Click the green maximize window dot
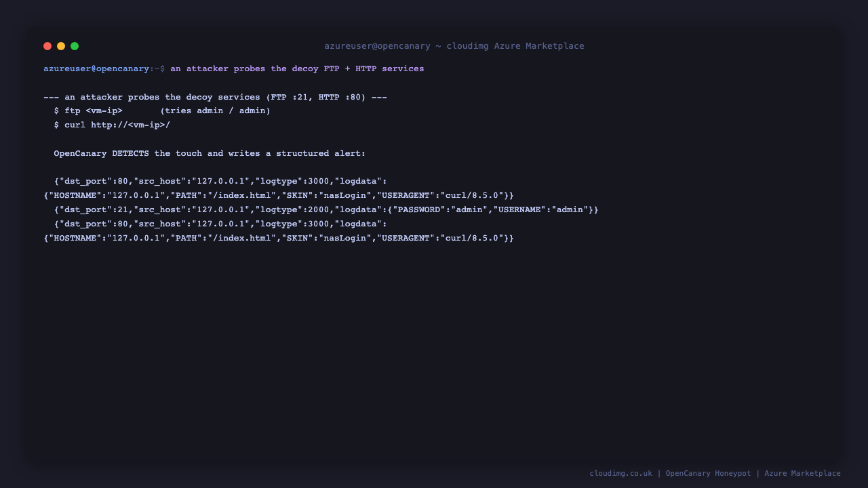 75,46
